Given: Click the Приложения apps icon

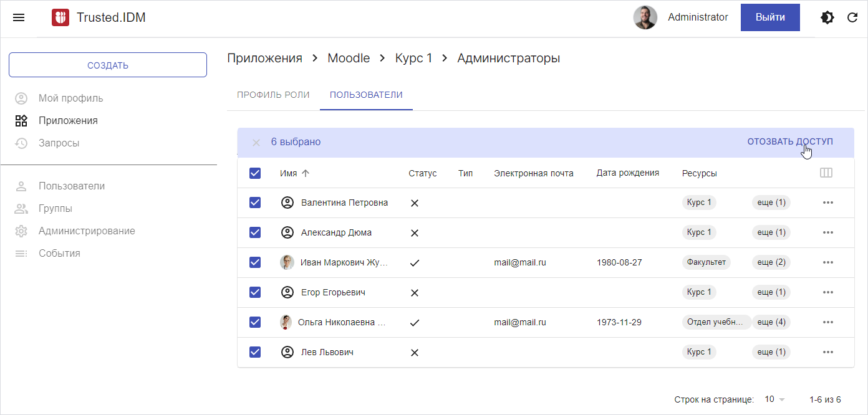Looking at the screenshot, I should [21, 121].
